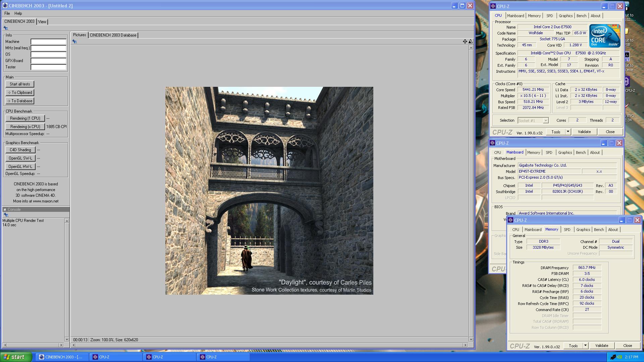
Task: Open the CINEBENCH 2003 Database tab
Action: pyautogui.click(x=113, y=35)
